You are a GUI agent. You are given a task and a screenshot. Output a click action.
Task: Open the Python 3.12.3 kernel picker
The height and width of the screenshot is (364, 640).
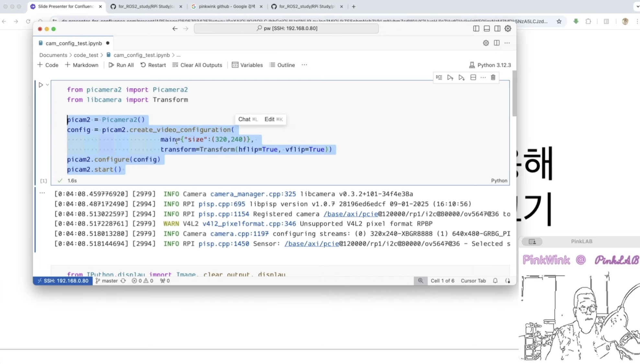[490, 65]
